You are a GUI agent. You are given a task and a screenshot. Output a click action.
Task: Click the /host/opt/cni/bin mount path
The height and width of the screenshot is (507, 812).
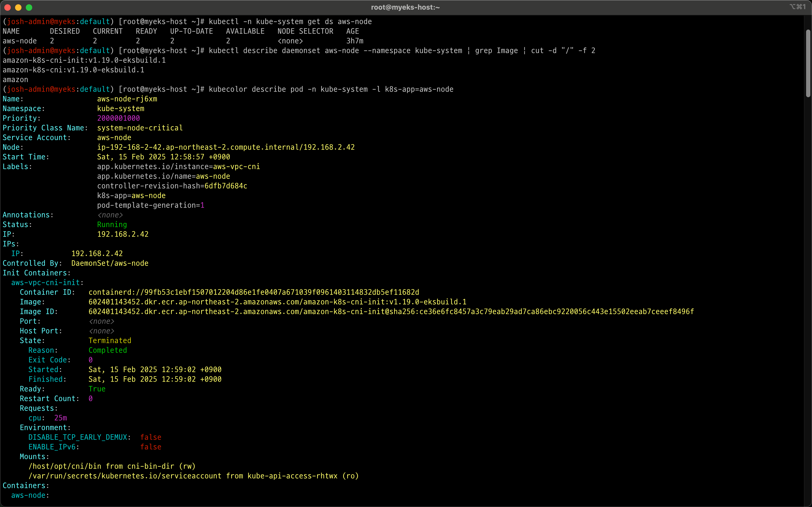(65, 466)
